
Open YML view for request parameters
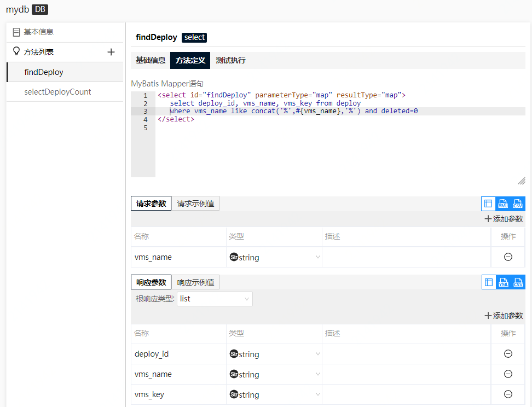tap(503, 204)
